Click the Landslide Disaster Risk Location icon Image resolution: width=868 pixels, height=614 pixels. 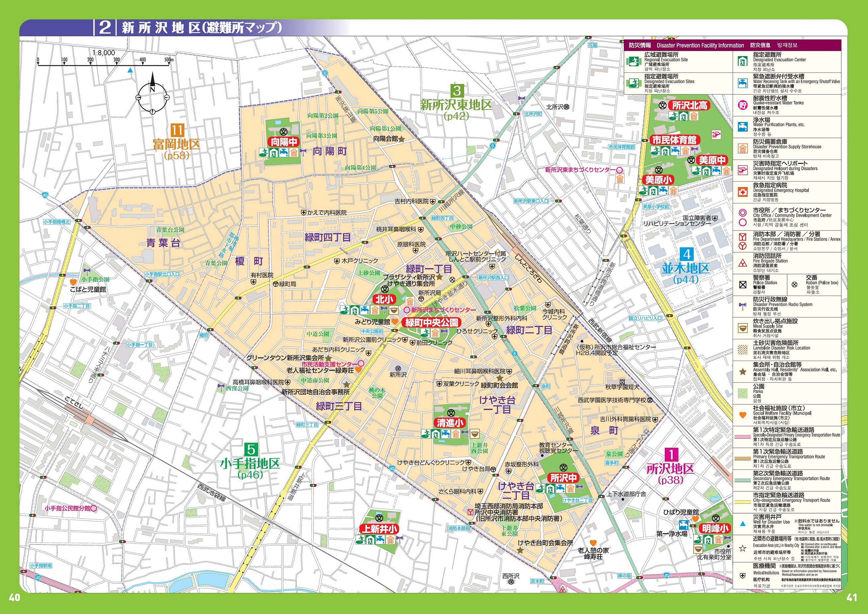coord(742,350)
